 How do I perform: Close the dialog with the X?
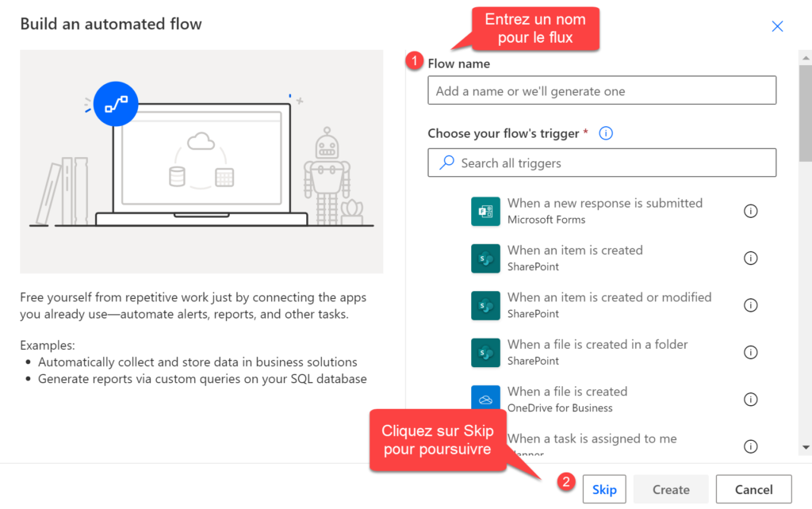(x=777, y=26)
